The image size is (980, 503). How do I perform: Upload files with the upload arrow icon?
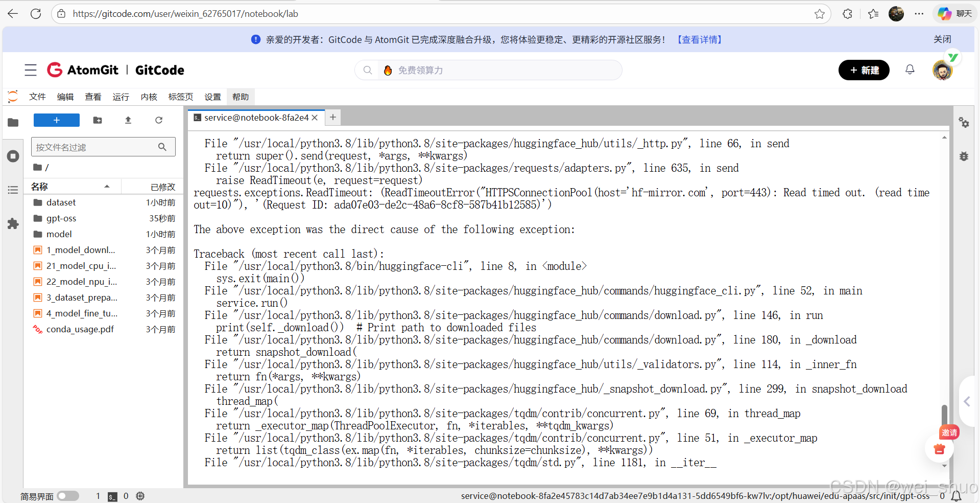tap(128, 120)
